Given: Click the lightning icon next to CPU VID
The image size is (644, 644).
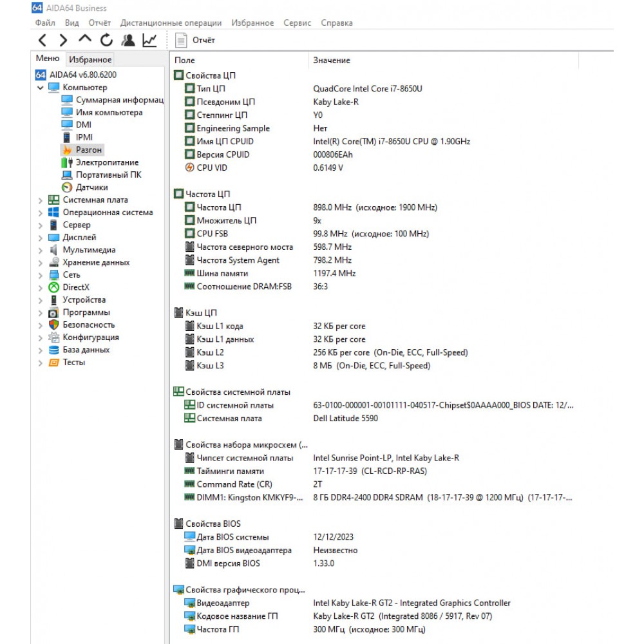Looking at the screenshot, I should (x=189, y=167).
